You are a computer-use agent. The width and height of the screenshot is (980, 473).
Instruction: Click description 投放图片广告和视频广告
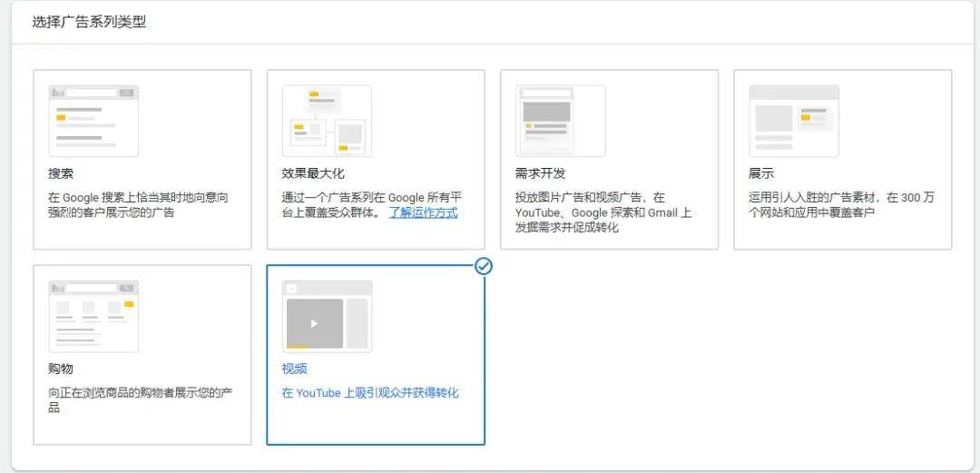point(603,212)
